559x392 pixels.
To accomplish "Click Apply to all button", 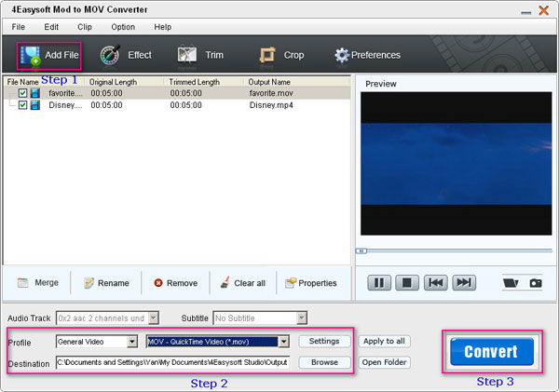I will [x=384, y=342].
